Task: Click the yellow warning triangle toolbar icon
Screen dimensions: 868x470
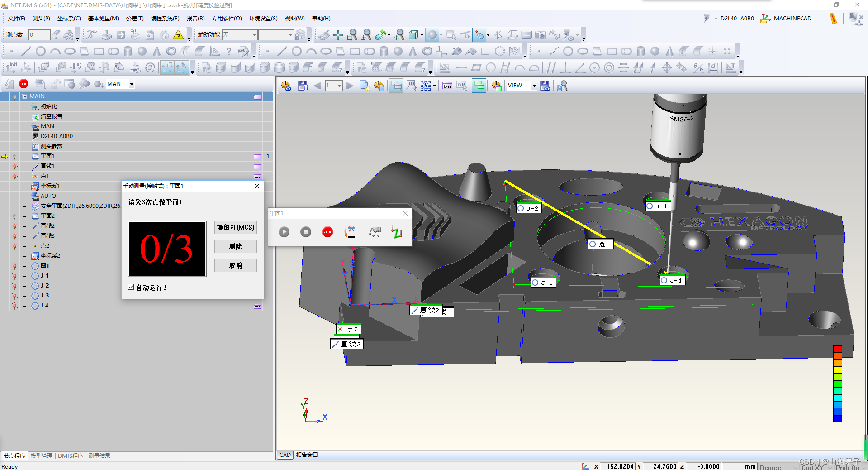Action: click(178, 35)
